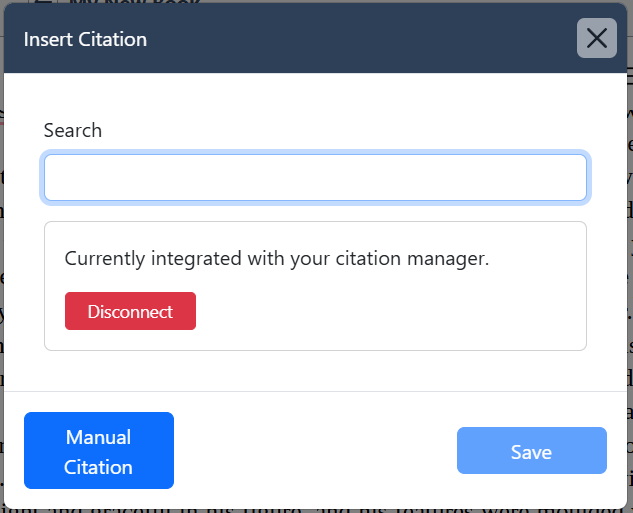Image resolution: width=633 pixels, height=513 pixels.
Task: Choose Manual Citation at bottom left
Action: (x=99, y=451)
